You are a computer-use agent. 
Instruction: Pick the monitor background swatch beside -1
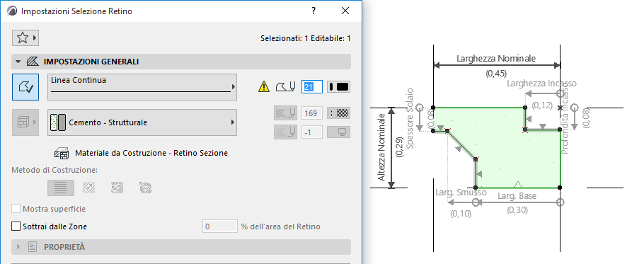tap(338, 132)
